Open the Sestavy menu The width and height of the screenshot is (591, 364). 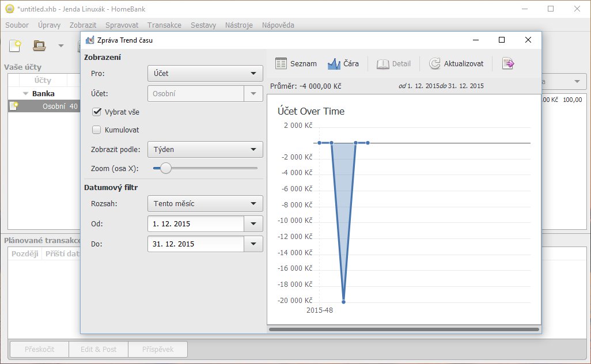tap(203, 25)
